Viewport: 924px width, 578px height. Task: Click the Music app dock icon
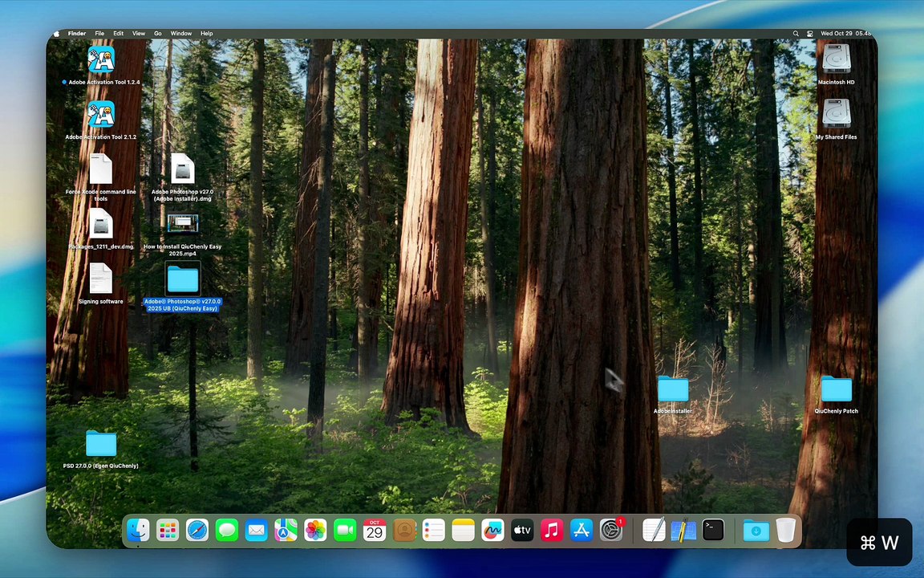pyautogui.click(x=552, y=531)
